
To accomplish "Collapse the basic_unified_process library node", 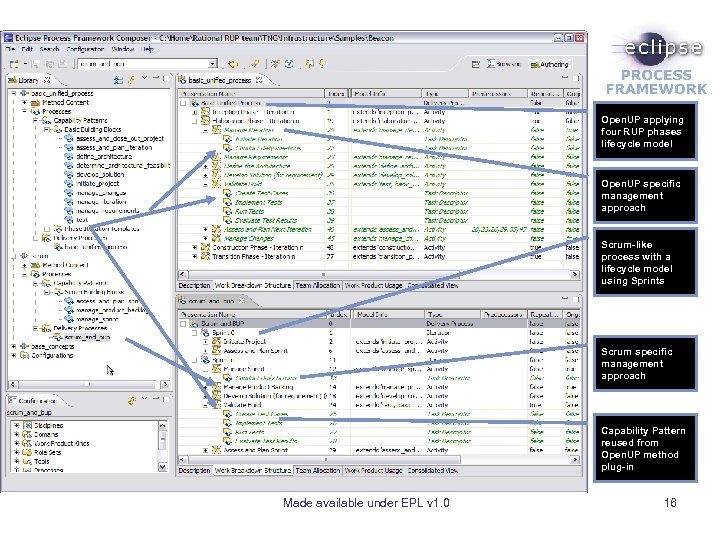I will 14,93.
